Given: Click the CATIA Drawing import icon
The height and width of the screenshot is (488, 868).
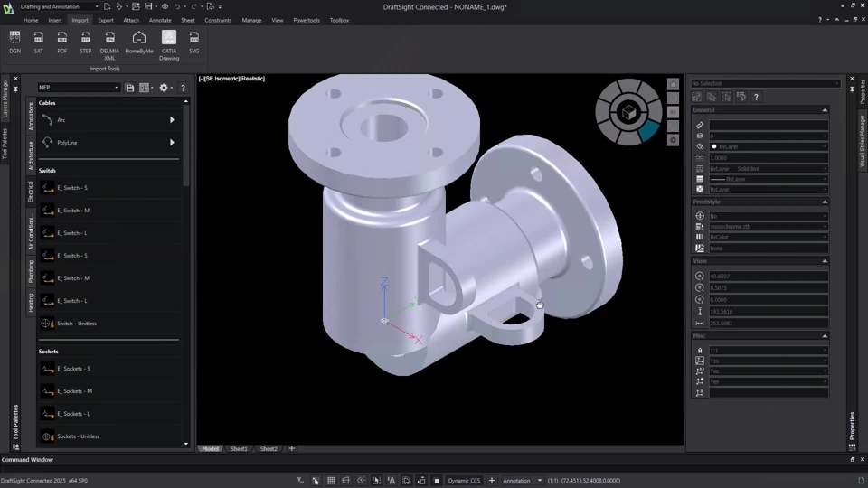Looking at the screenshot, I should pyautogui.click(x=169, y=42).
